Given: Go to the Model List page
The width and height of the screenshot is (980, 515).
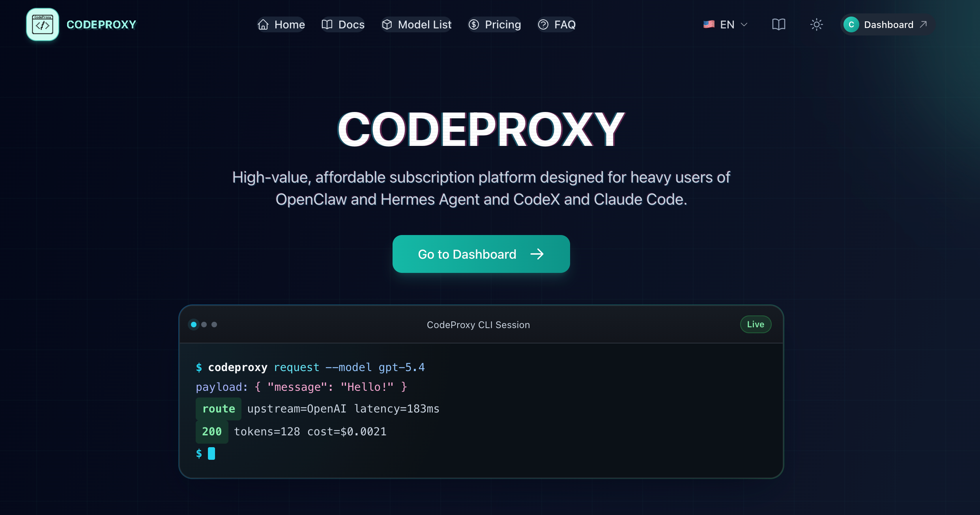Looking at the screenshot, I should 416,24.
